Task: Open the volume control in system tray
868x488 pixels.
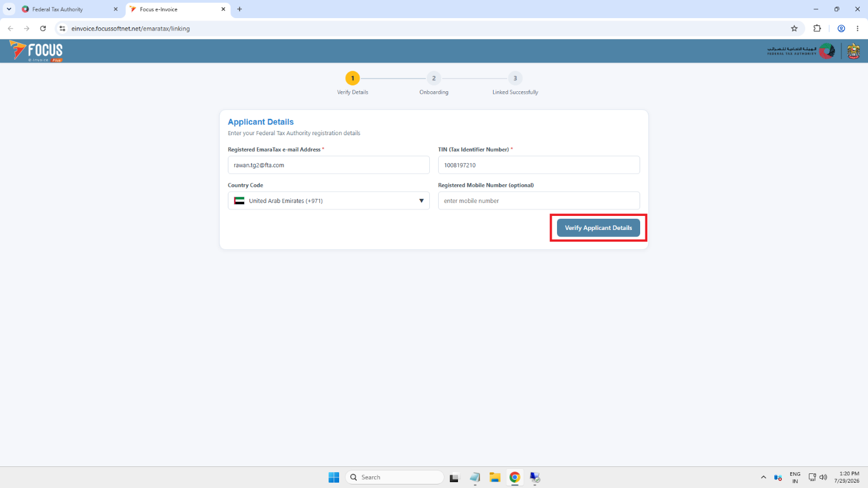Action: click(823, 477)
